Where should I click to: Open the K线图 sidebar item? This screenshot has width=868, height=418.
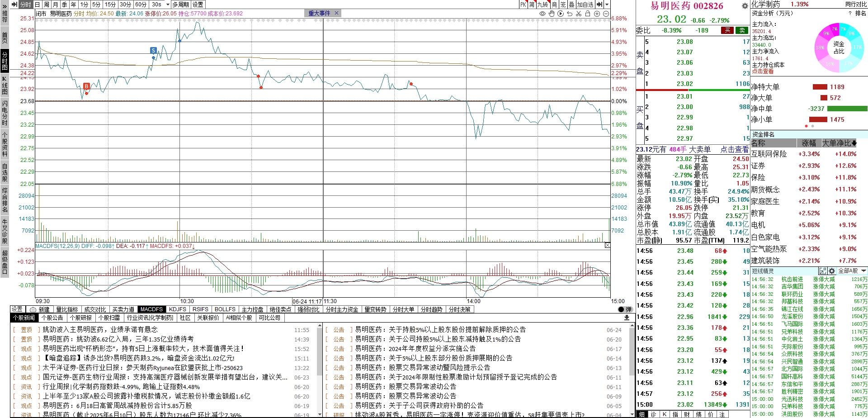pos(5,85)
